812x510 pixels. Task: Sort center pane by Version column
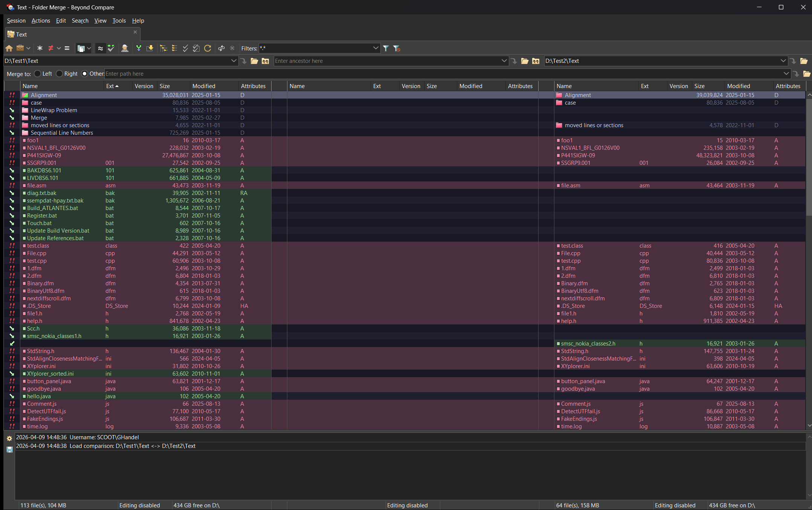[x=411, y=86]
